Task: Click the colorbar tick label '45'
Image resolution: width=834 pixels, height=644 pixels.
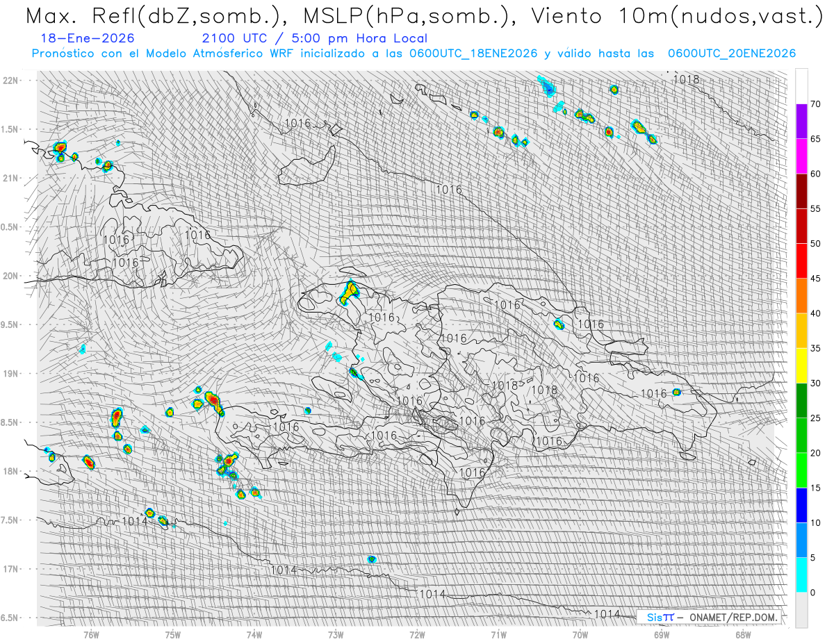Action: (815, 279)
